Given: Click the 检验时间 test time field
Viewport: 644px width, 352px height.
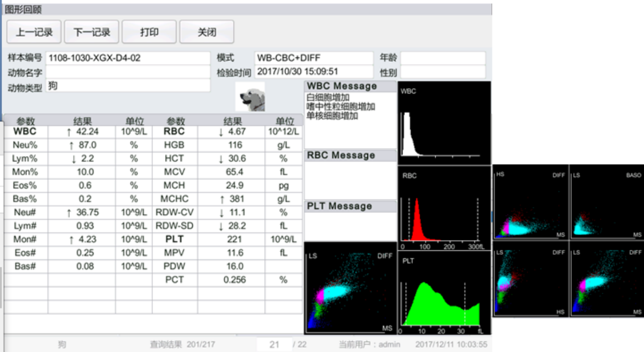Looking at the screenshot, I should tap(314, 72).
